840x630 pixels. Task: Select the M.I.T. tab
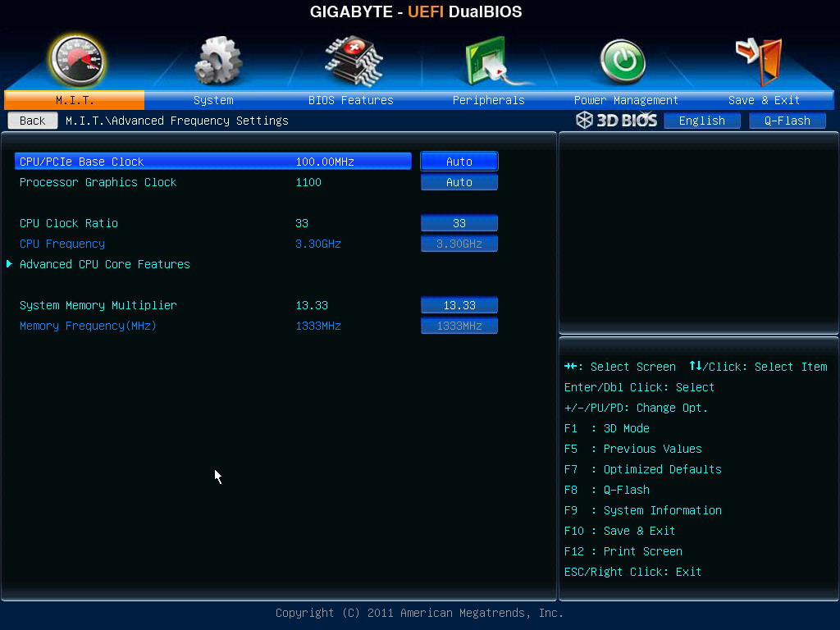[75, 100]
